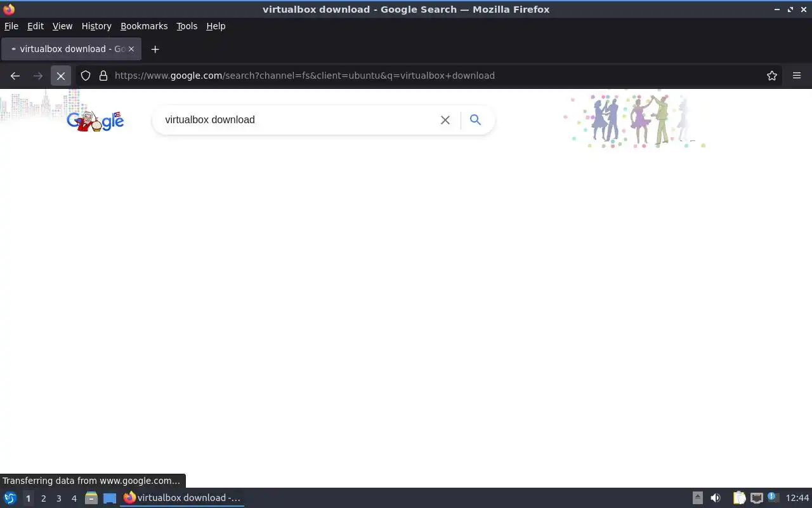Close the Firefox window
812x508 pixels.
[804, 10]
